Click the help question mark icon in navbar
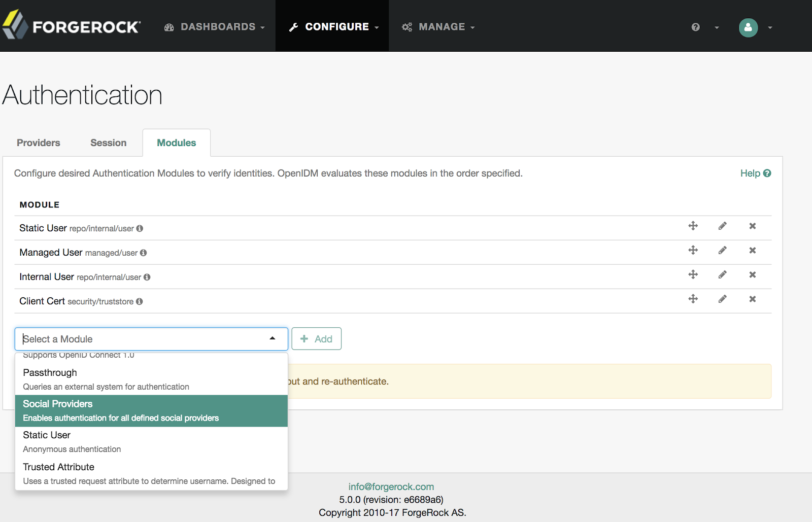The image size is (812, 522). (x=695, y=27)
